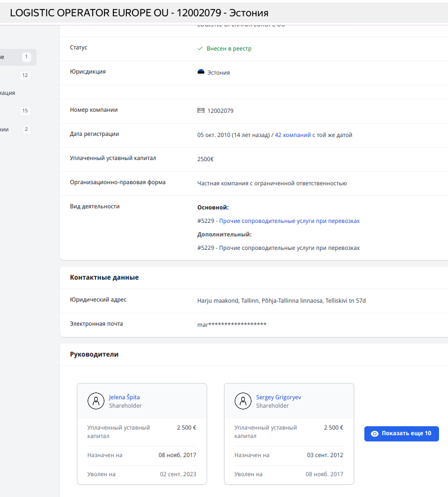This screenshot has width=448, height=497.
Task: Click the registration date 05 окт. 2010
Action: click(x=214, y=135)
